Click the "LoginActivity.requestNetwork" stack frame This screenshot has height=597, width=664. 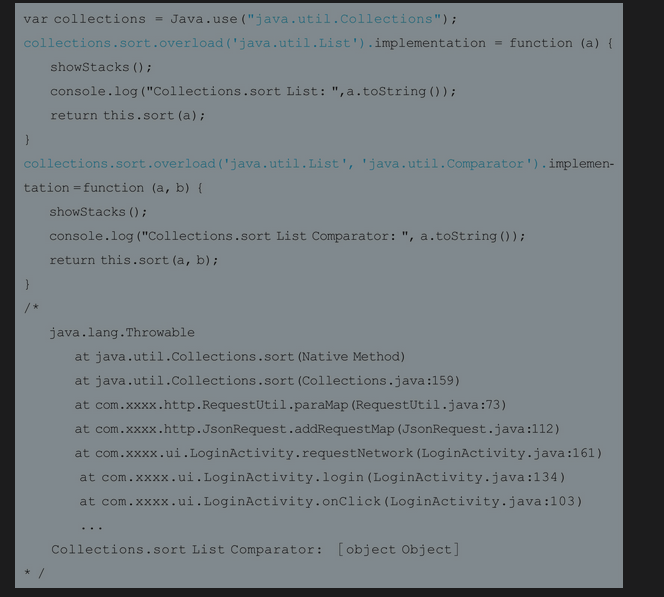click(x=338, y=452)
